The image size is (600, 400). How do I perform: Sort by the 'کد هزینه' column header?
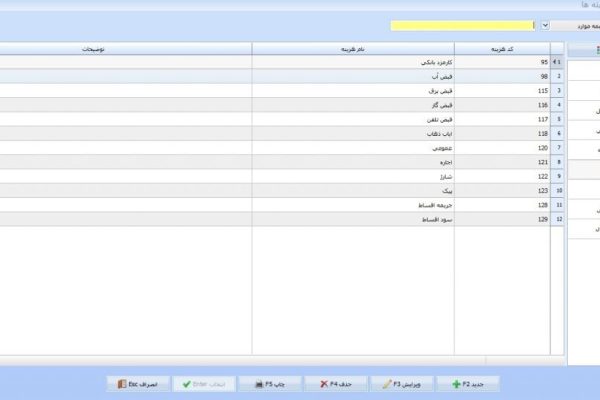click(x=502, y=49)
